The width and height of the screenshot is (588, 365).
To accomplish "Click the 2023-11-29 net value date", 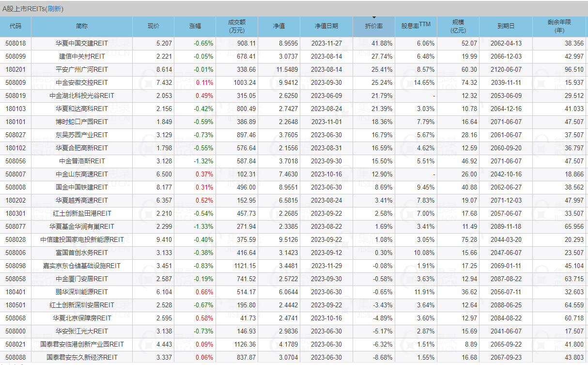I will [326, 266].
